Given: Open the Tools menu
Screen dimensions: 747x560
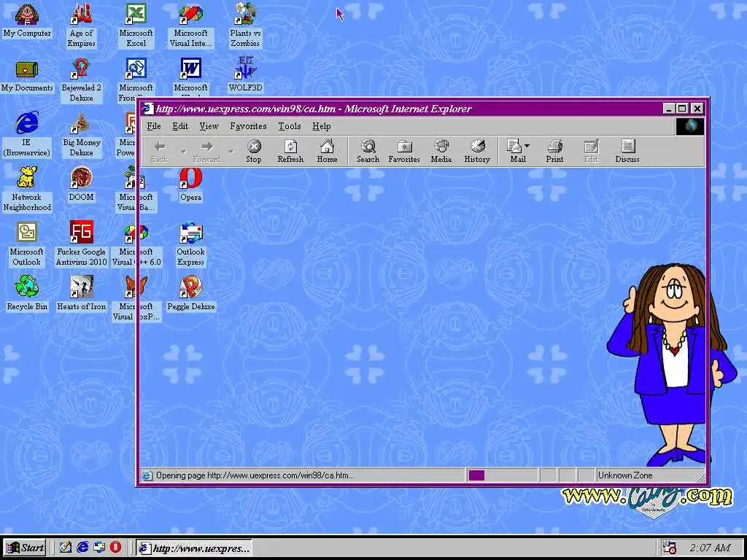Looking at the screenshot, I should (x=289, y=126).
